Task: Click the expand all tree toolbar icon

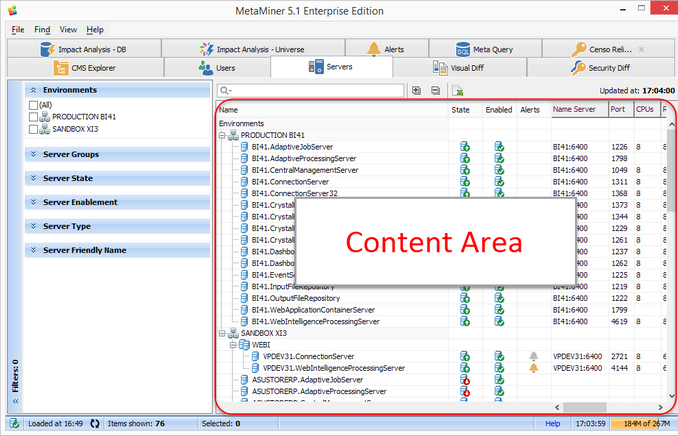Action: (416, 90)
